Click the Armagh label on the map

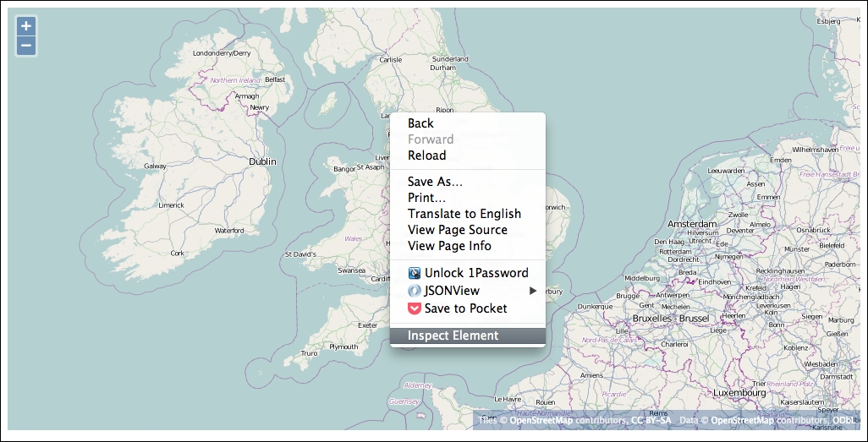(x=247, y=96)
